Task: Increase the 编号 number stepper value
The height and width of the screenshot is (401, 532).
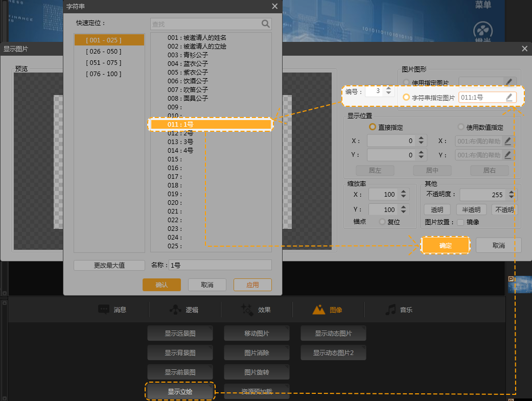Action: pos(389,89)
